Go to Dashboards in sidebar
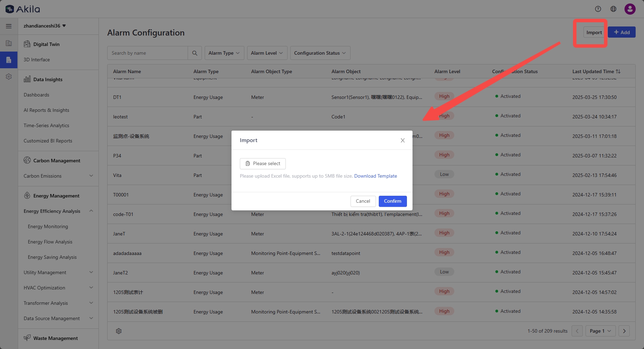The height and width of the screenshot is (349, 644). 36,95
